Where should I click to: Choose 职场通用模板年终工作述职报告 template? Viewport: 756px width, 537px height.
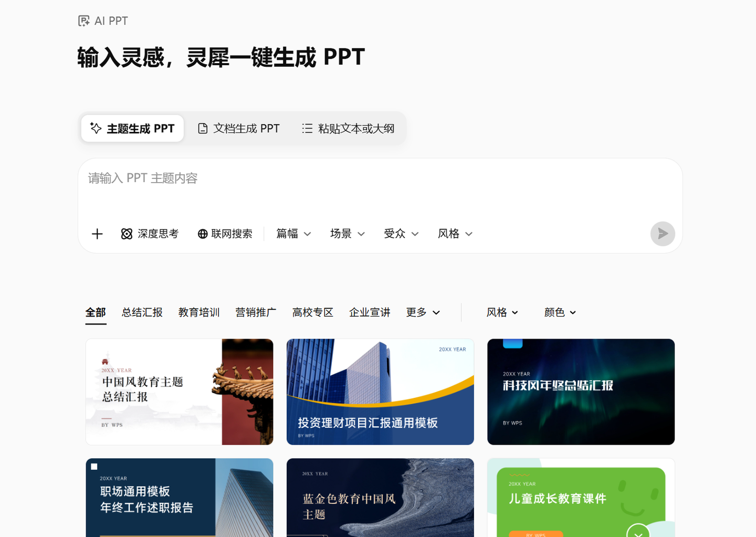(180, 498)
